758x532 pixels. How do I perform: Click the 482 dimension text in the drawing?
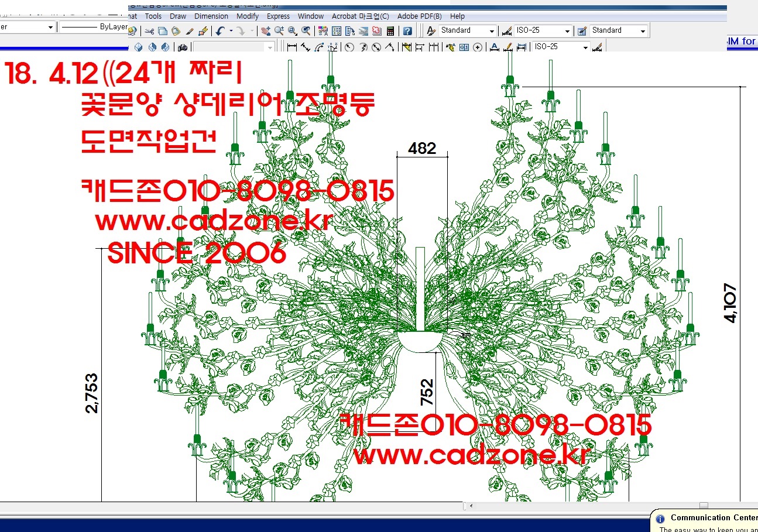click(x=422, y=148)
